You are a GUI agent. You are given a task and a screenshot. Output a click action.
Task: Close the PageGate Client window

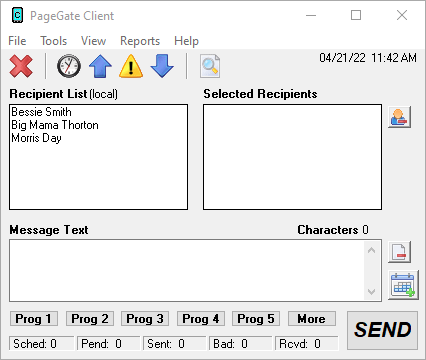click(x=402, y=15)
